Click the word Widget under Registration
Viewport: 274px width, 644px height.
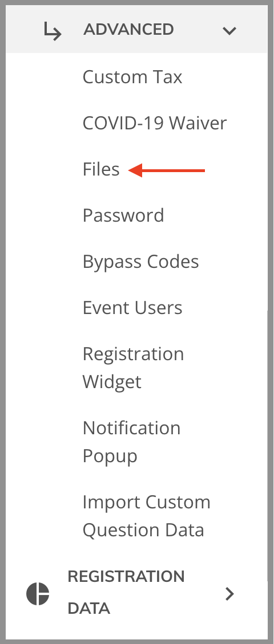click(112, 382)
